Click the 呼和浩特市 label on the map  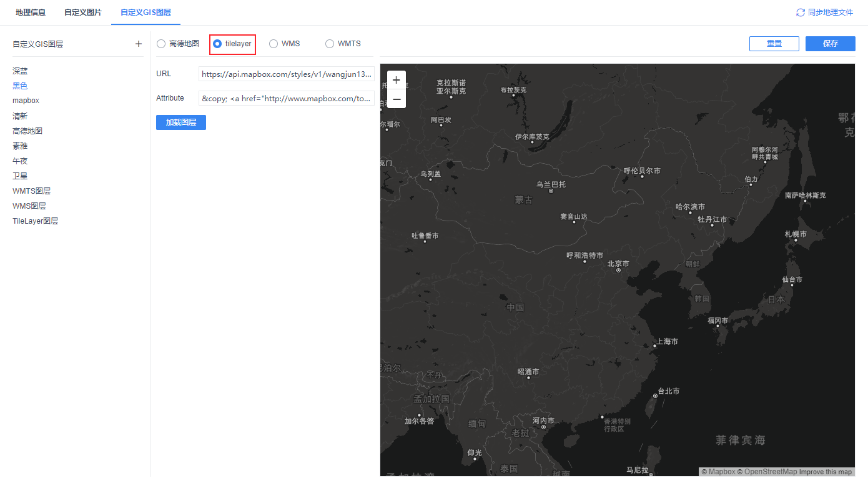pyautogui.click(x=585, y=256)
